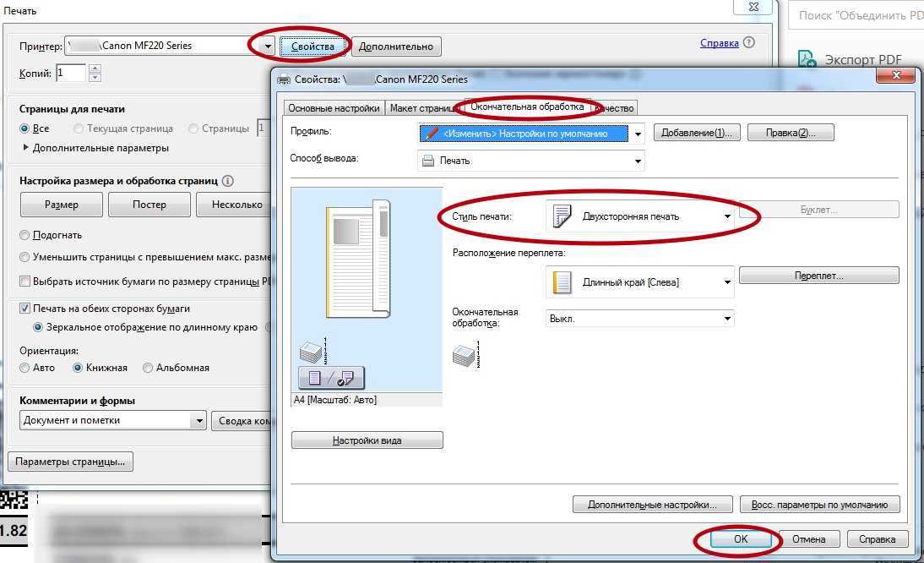Click the Длинный край binding icon
This screenshot has width=924, height=563.
pos(561,282)
